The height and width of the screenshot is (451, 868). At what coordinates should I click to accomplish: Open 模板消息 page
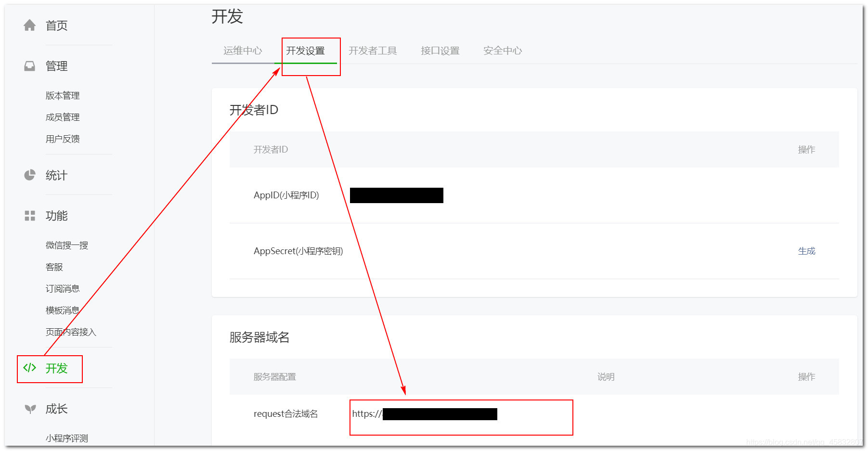(63, 310)
